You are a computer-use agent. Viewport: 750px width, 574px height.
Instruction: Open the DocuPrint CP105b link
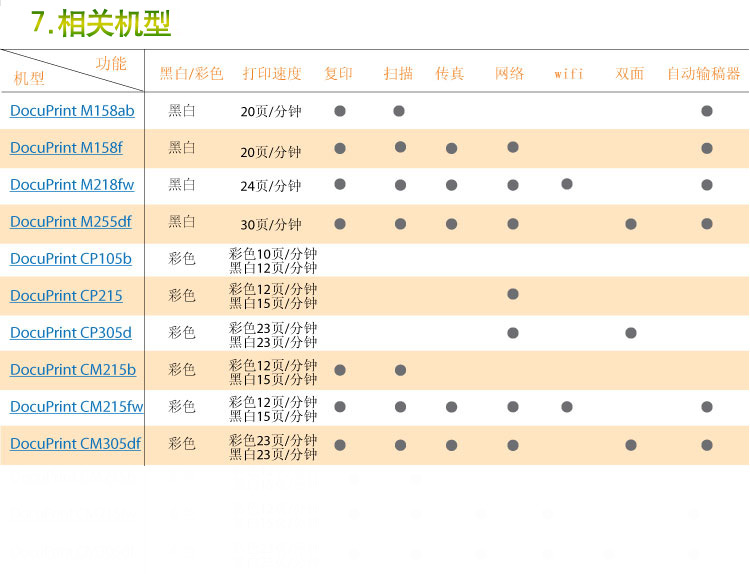point(71,259)
